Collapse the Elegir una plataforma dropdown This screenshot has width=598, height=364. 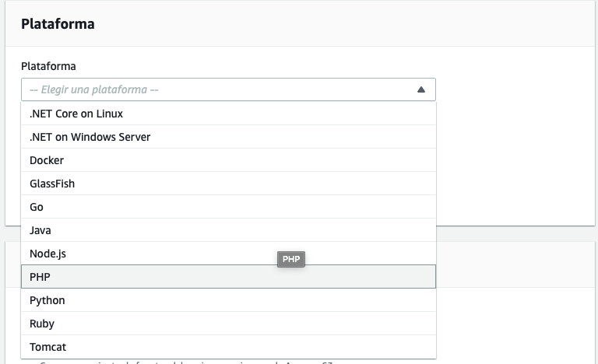point(228,89)
